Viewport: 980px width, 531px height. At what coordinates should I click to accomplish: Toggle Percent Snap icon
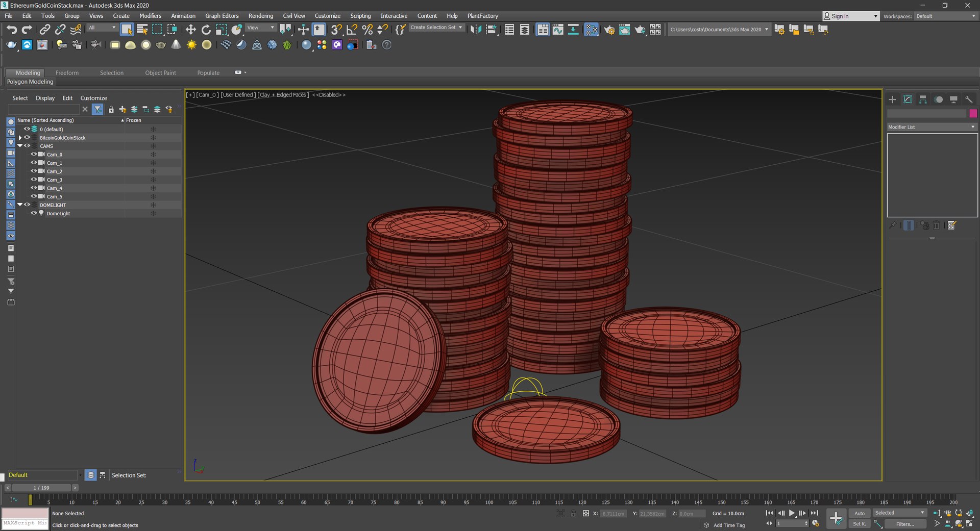click(367, 30)
